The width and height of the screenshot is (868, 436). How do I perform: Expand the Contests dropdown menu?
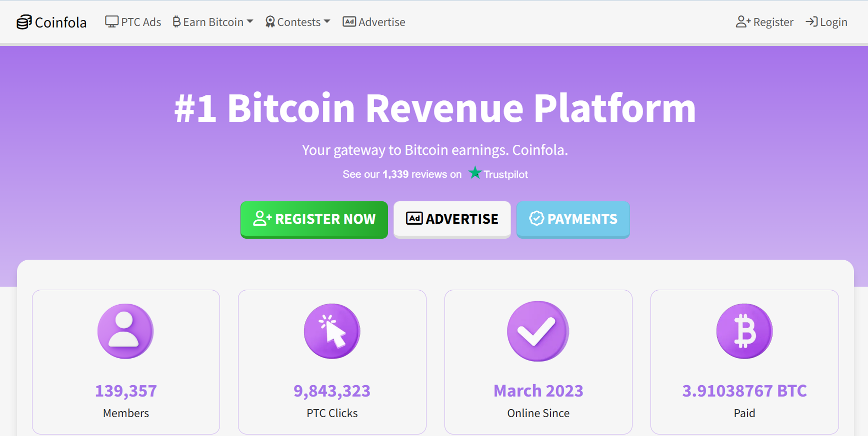pos(297,22)
